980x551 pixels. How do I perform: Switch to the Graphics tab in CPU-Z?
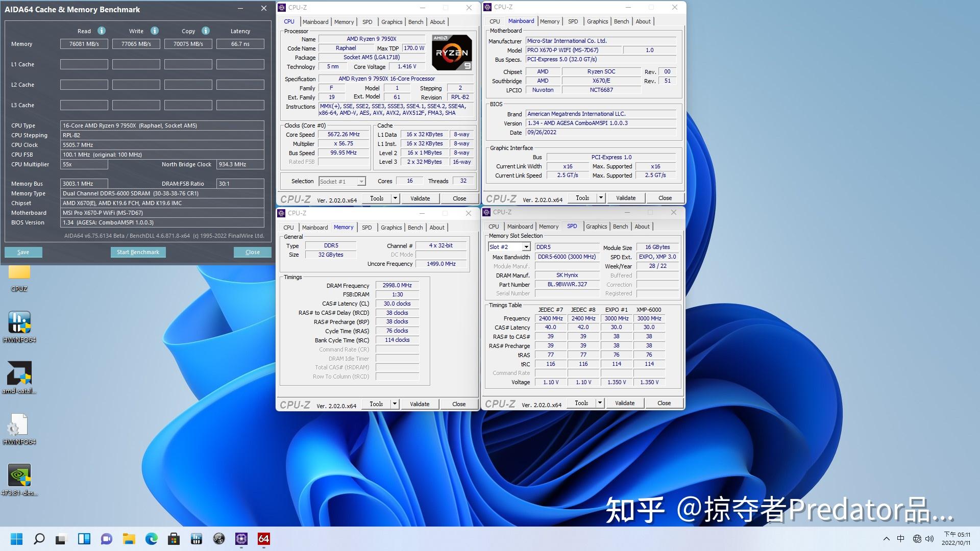391,21
